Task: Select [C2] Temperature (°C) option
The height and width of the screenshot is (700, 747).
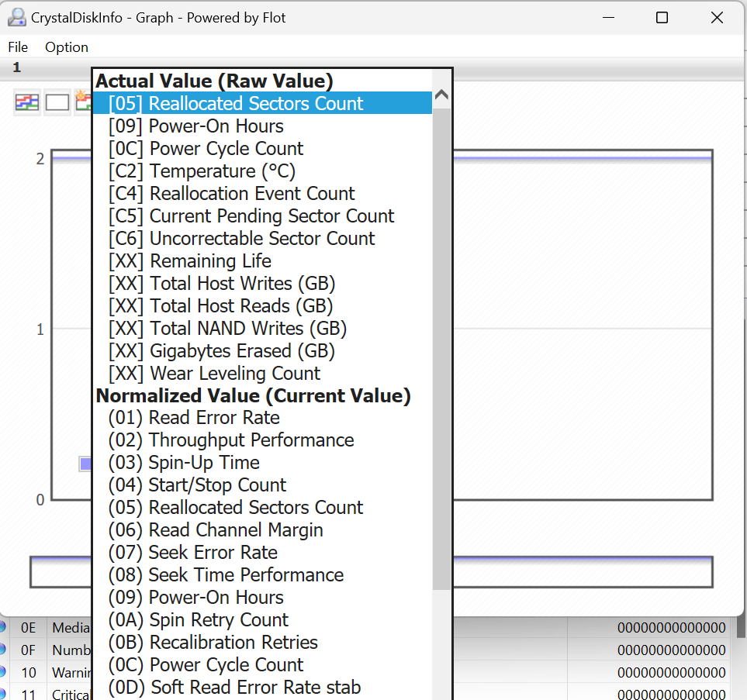Action: [262, 171]
